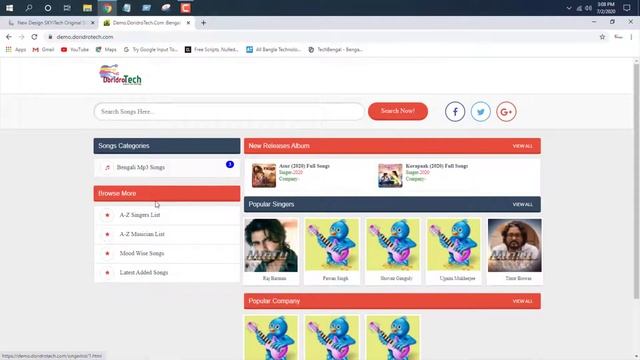Go back to the previous page

(9, 37)
